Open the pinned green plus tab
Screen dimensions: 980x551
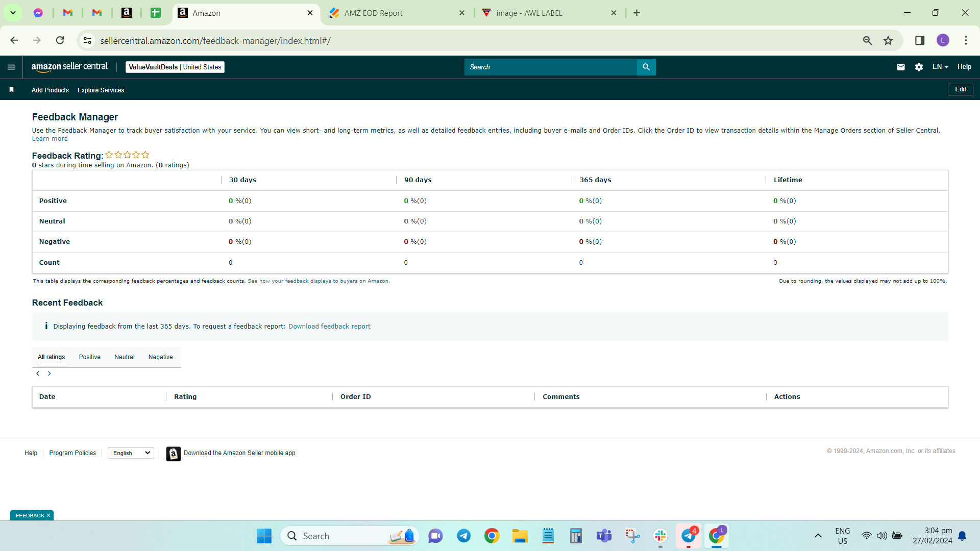tap(156, 13)
